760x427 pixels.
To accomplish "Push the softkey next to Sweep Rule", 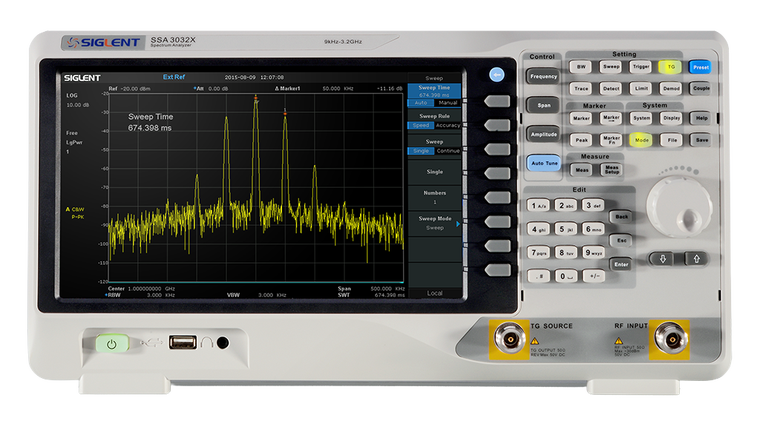I will [x=497, y=126].
